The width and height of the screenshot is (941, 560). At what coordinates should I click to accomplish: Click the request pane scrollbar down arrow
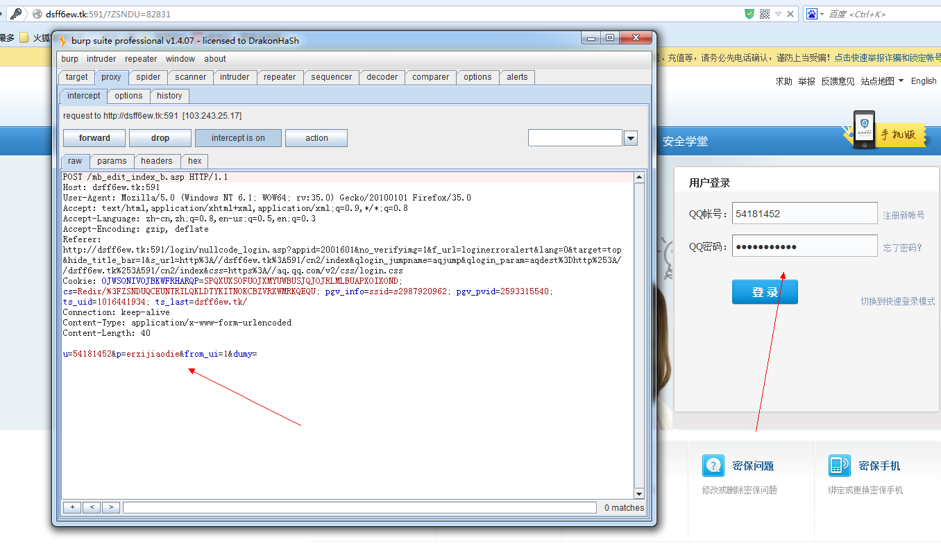coord(639,493)
